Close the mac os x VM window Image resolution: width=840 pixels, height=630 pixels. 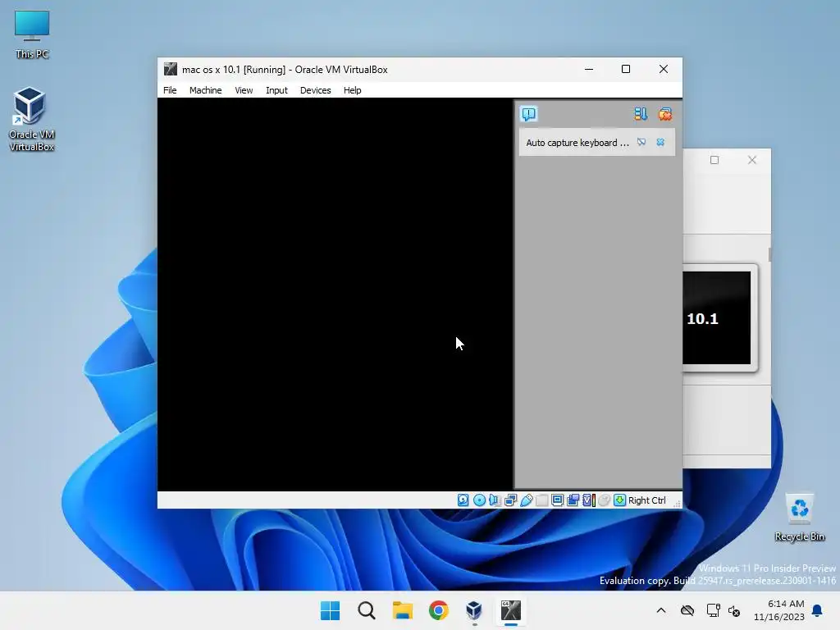tap(663, 69)
